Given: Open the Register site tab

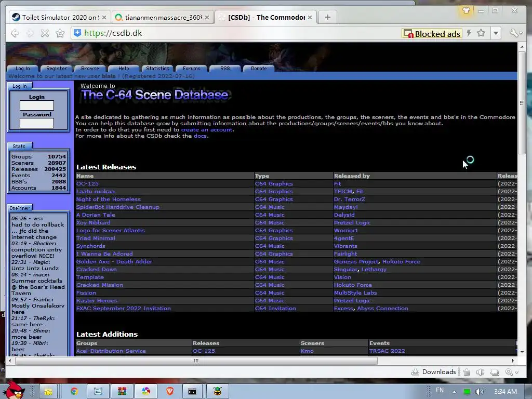Looking at the screenshot, I should coord(56,69).
